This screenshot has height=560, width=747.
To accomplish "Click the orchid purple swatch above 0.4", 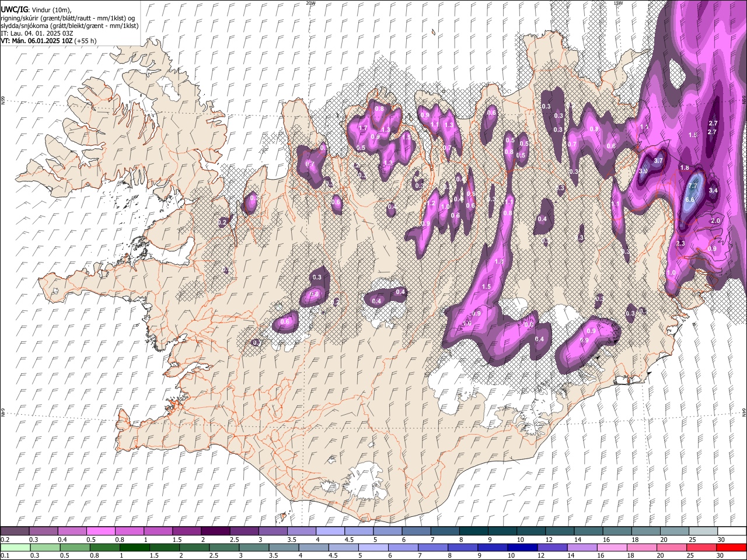I will click(72, 531).
